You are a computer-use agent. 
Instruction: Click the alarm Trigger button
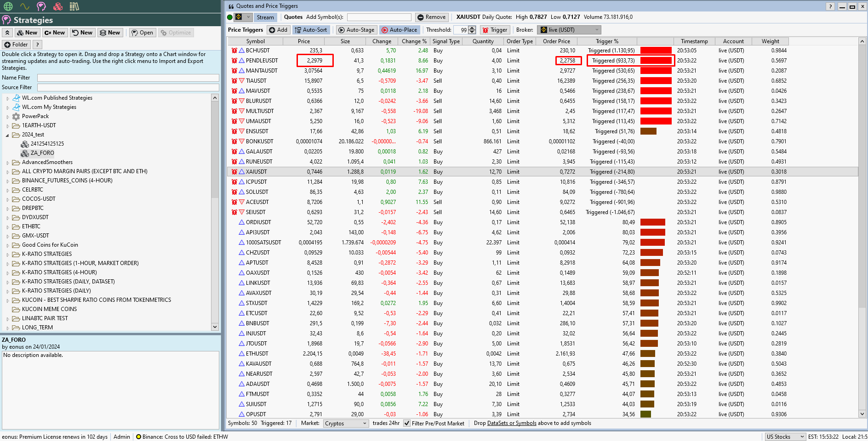coord(495,30)
